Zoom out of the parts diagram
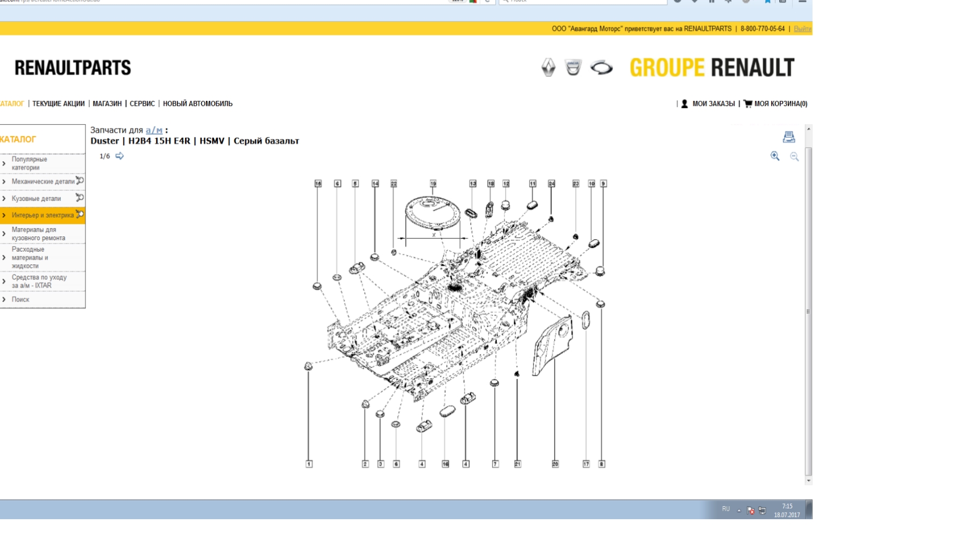The image size is (976, 560). click(x=794, y=156)
